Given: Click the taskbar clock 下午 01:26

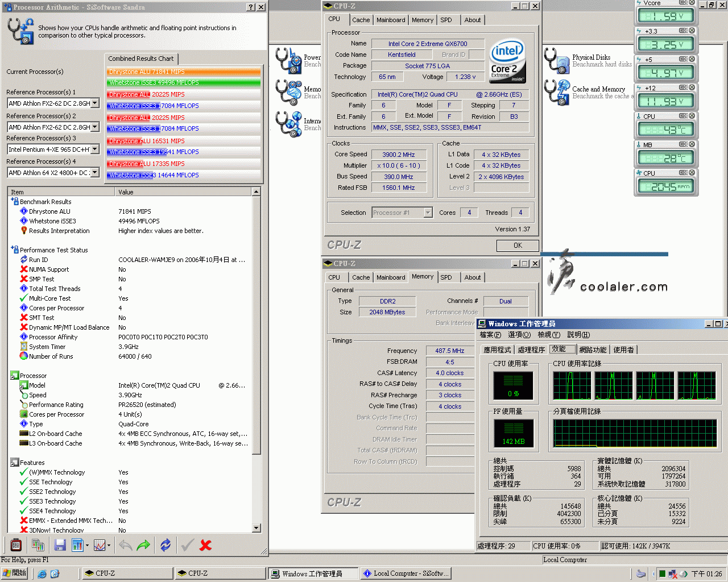Looking at the screenshot, I should 706,574.
